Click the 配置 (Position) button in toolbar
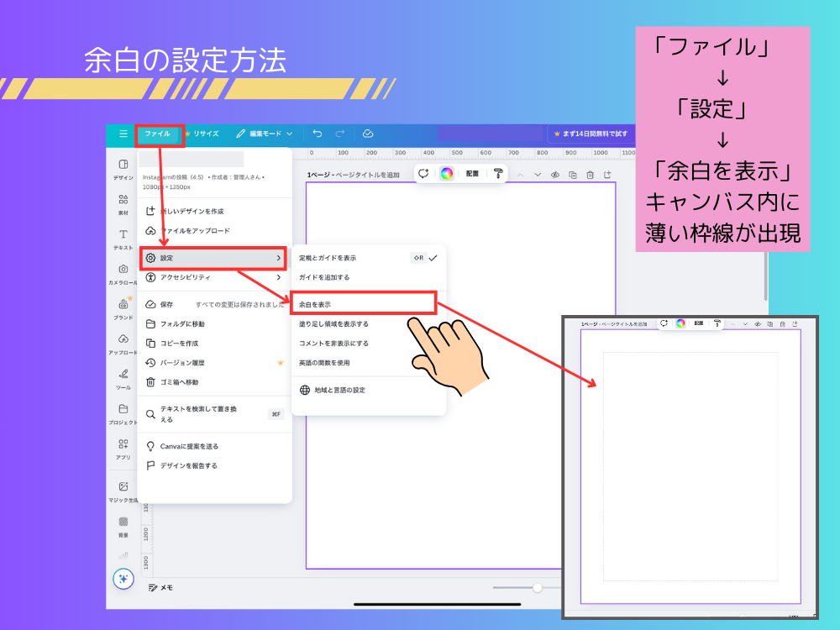 click(471, 174)
